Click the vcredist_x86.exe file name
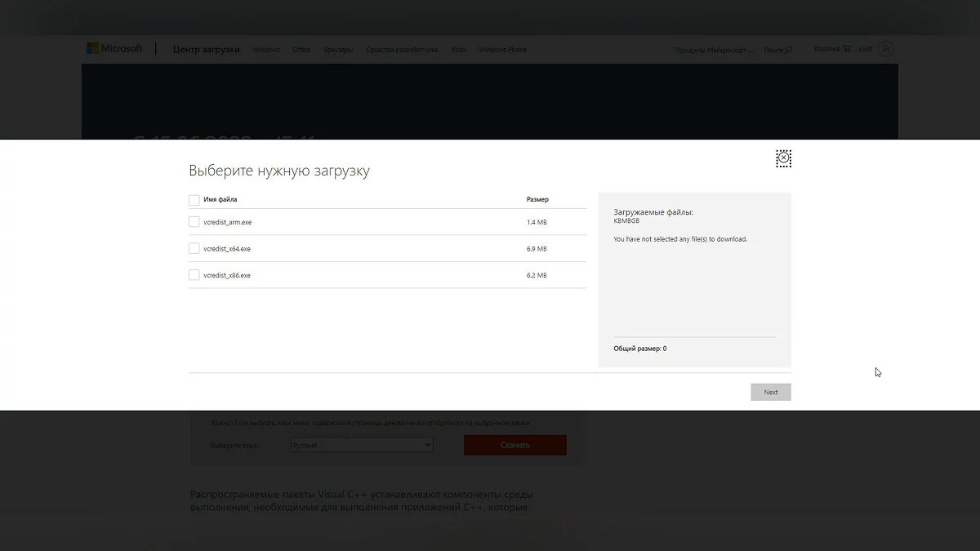The height and width of the screenshot is (551, 980). click(x=227, y=275)
